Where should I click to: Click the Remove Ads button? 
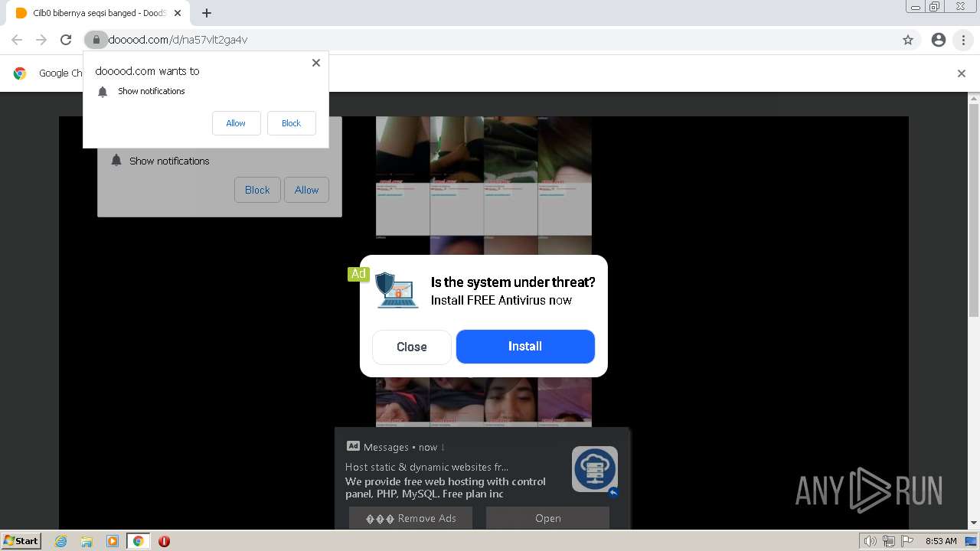tap(410, 518)
